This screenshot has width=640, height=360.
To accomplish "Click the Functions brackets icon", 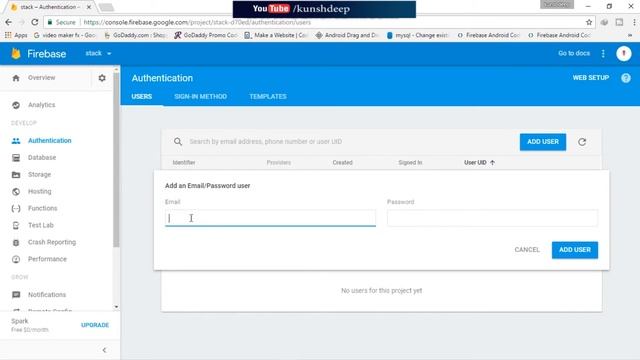I will [16, 209].
